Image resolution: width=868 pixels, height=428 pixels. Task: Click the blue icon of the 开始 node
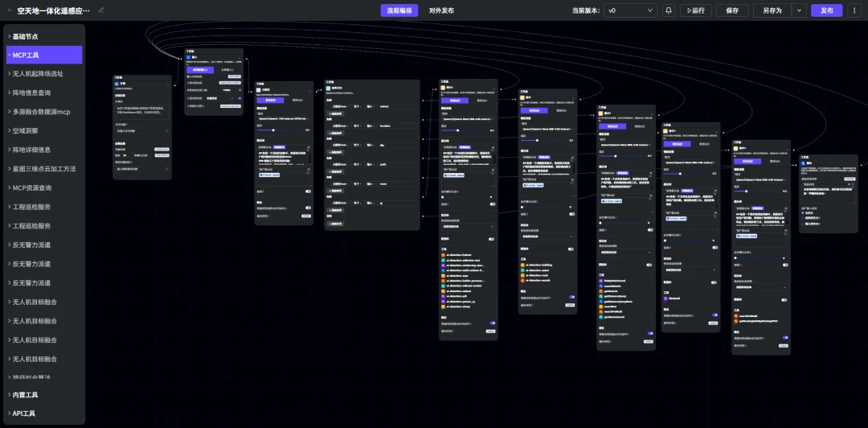pyautogui.click(x=117, y=83)
